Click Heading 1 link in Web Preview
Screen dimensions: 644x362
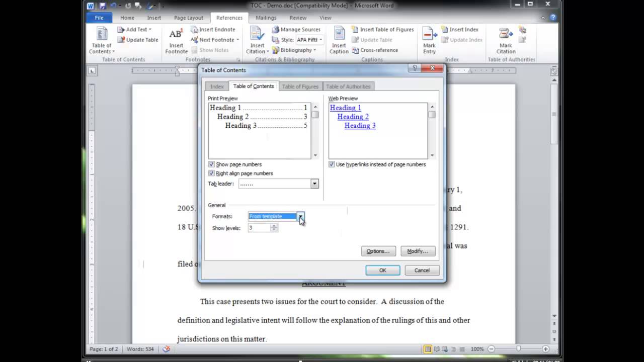(x=345, y=108)
